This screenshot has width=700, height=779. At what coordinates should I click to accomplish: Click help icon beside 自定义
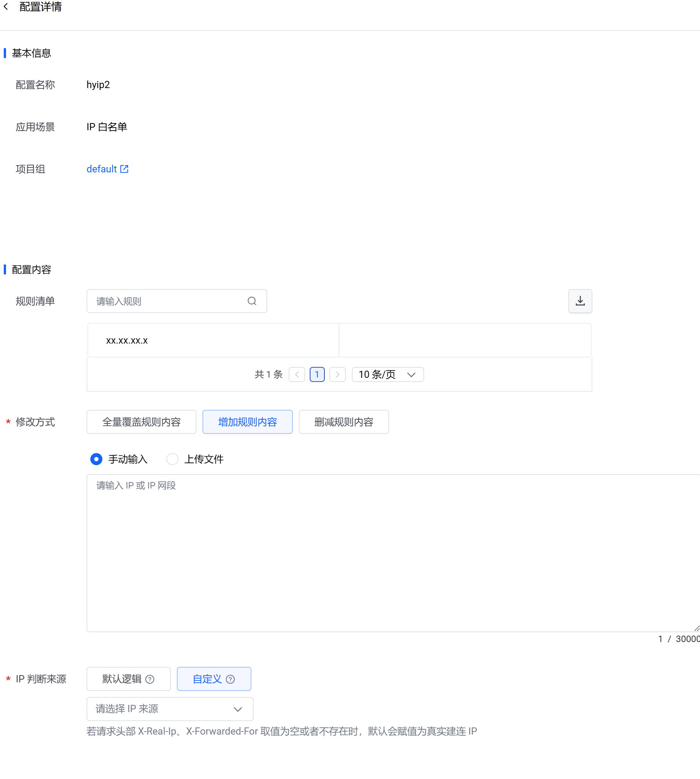click(x=230, y=679)
